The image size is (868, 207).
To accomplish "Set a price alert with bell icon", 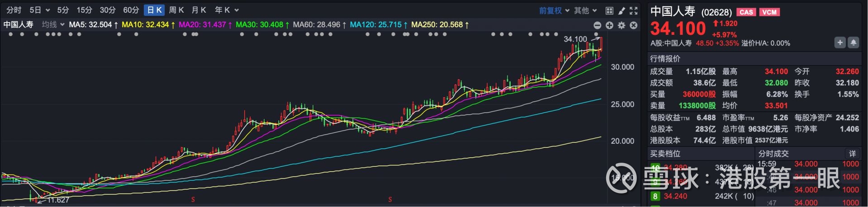I will 854,42.
